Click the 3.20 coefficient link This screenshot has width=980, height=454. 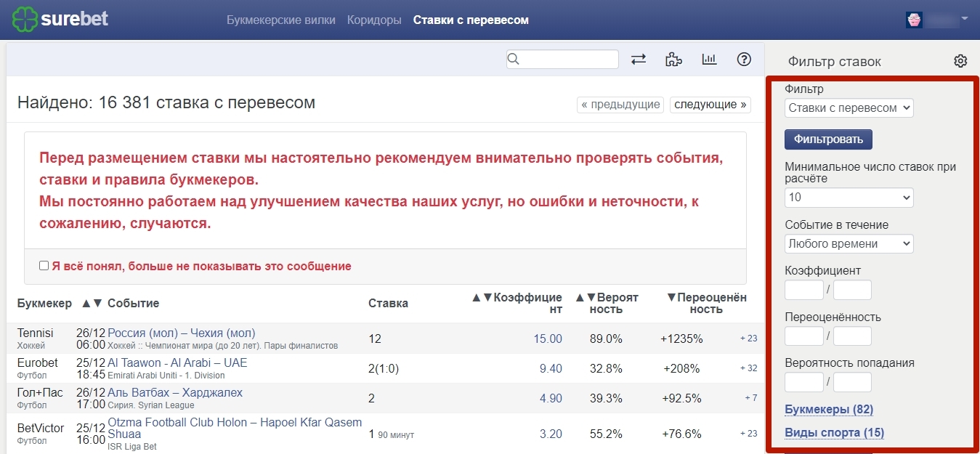click(551, 434)
